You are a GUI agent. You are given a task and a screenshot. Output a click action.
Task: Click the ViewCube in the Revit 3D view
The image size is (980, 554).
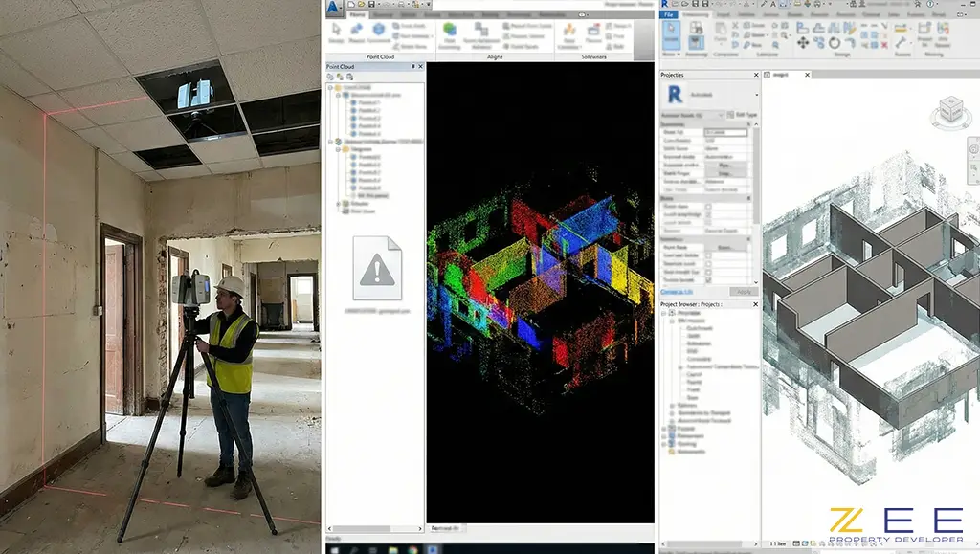click(951, 112)
